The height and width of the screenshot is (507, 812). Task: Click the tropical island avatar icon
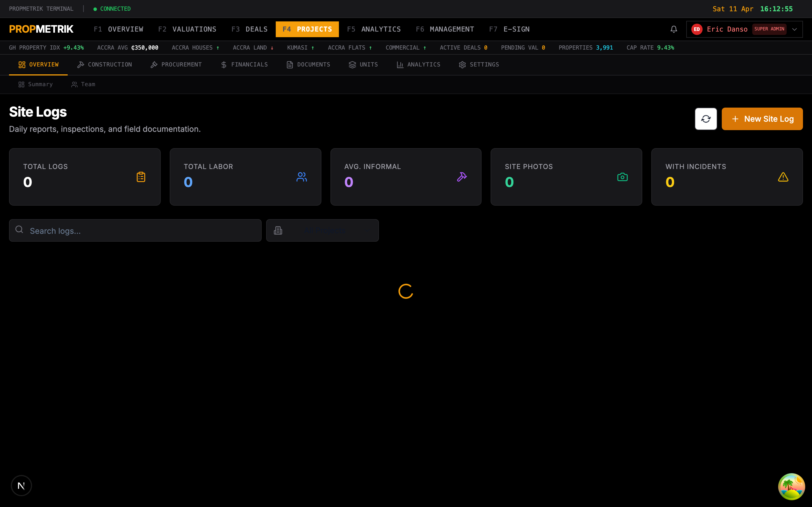point(791,486)
